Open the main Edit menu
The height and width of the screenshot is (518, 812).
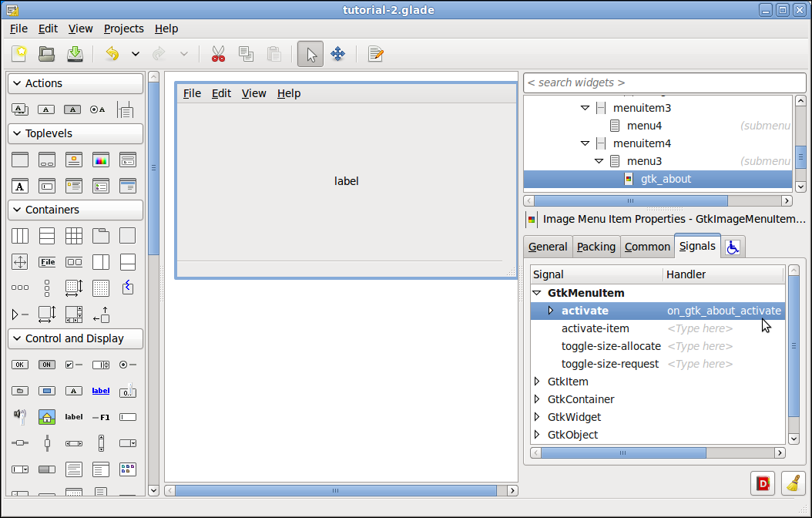pyautogui.click(x=49, y=29)
